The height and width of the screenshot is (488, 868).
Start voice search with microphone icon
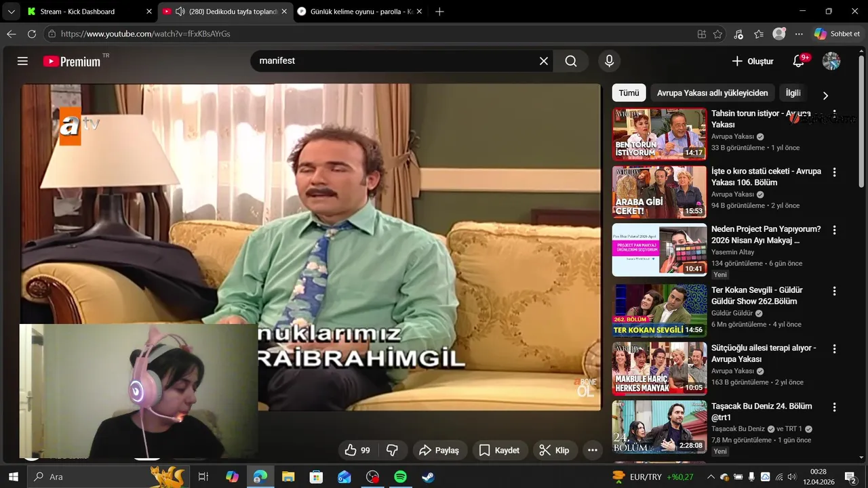click(x=609, y=61)
